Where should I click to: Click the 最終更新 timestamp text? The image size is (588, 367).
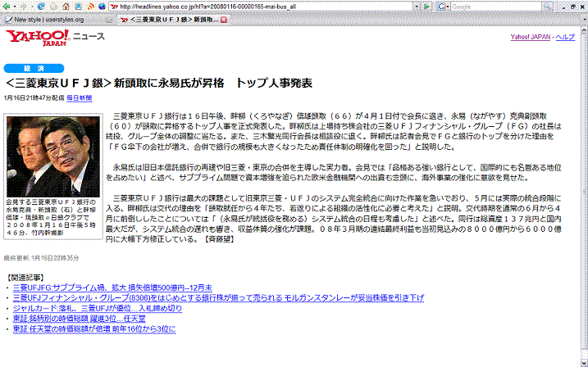pos(41,258)
